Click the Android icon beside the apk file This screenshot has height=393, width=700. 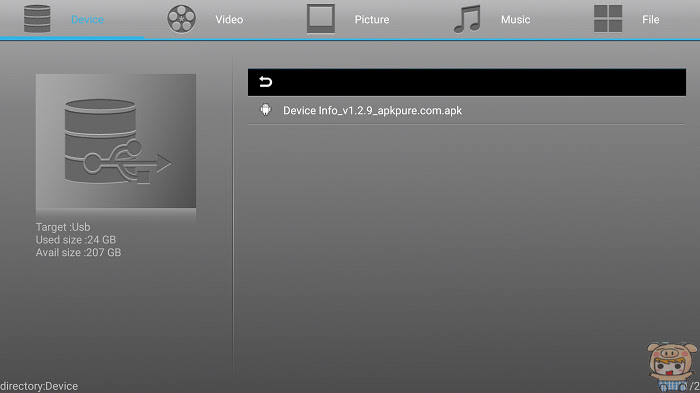click(266, 110)
